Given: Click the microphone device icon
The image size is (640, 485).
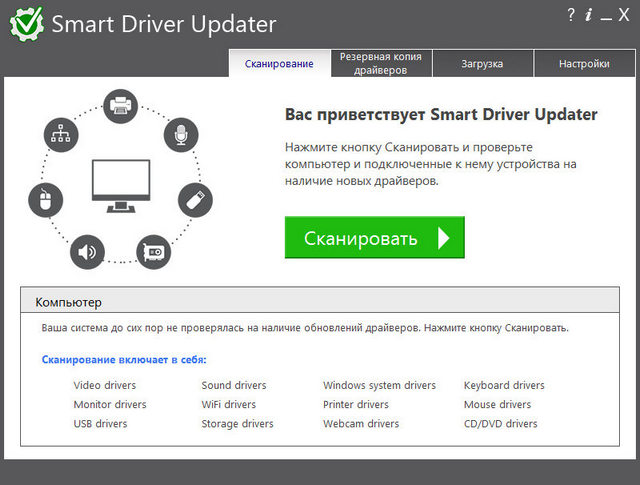Looking at the screenshot, I should [181, 134].
